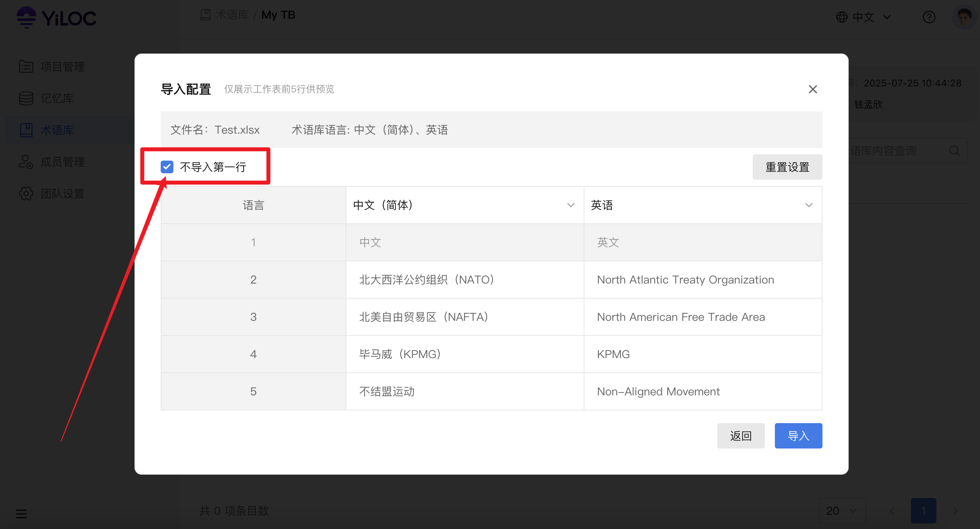
Task: Click cell 北美自由贸易区（NAFTA）
Action: [x=465, y=317]
